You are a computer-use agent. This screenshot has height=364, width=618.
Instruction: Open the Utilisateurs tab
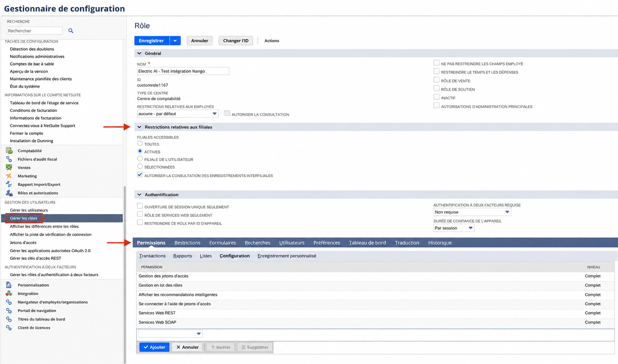click(292, 243)
